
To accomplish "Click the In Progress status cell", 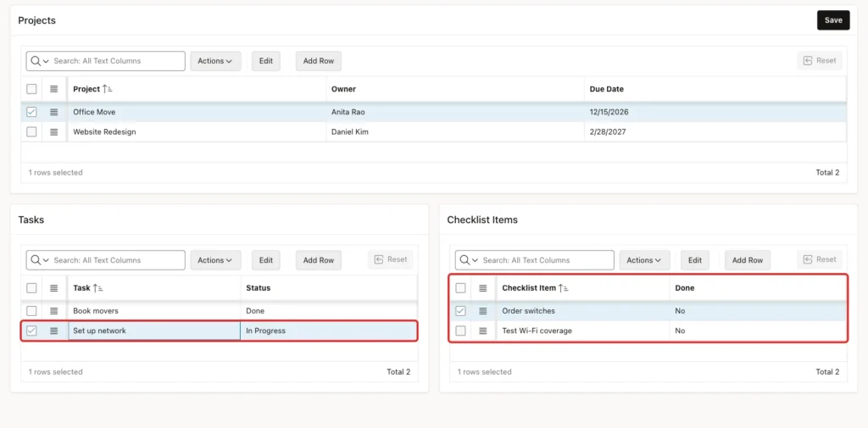I will tap(329, 331).
